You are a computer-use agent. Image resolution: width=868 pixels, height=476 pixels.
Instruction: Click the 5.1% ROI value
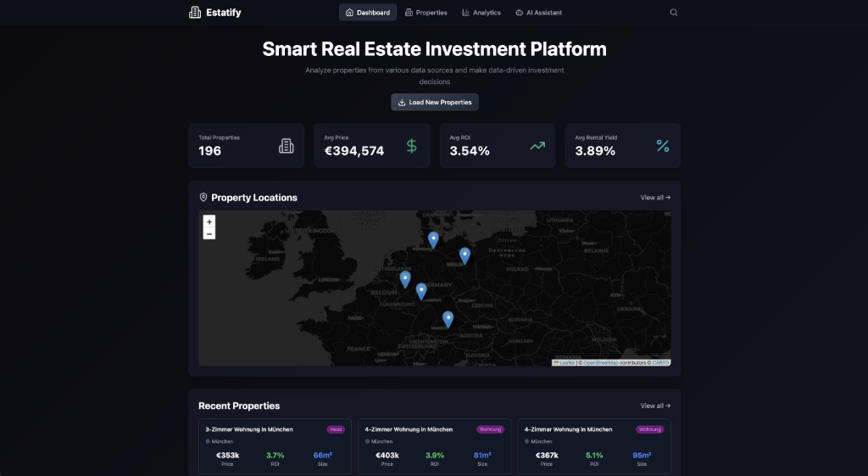[594, 455]
